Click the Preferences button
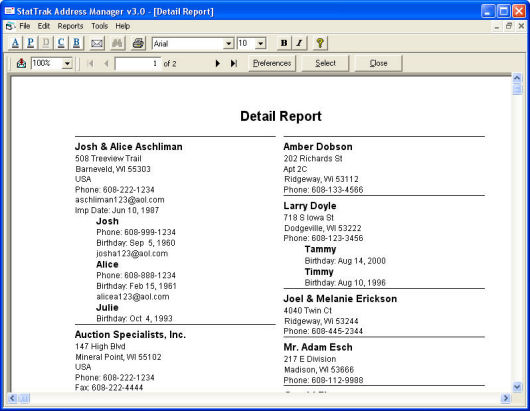This screenshot has height=411, width=530. pyautogui.click(x=272, y=63)
